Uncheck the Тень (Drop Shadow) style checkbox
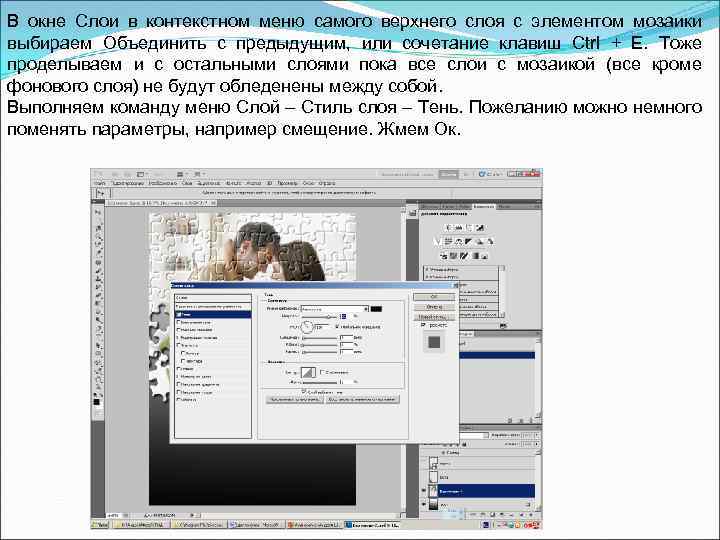Image resolution: width=720 pixels, height=540 pixels. point(180,315)
